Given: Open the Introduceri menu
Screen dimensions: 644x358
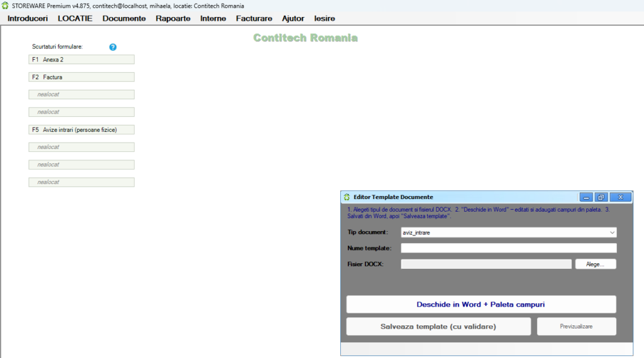Looking at the screenshot, I should 28,18.
